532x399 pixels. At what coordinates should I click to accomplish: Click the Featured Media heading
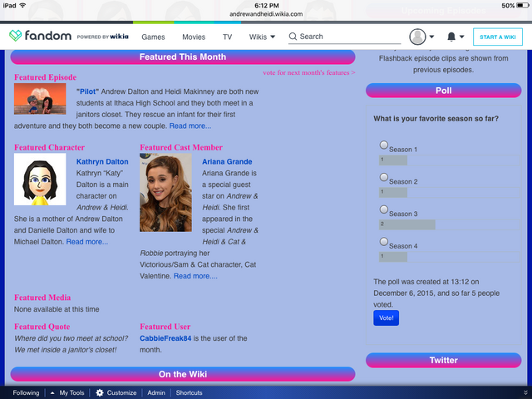tap(42, 298)
